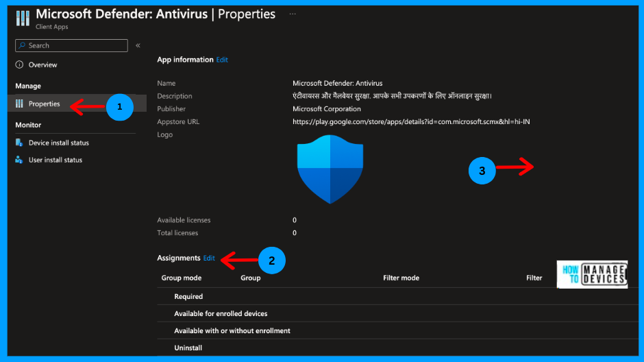
Task: Click the Manage section heading
Action: pyautogui.click(x=28, y=86)
